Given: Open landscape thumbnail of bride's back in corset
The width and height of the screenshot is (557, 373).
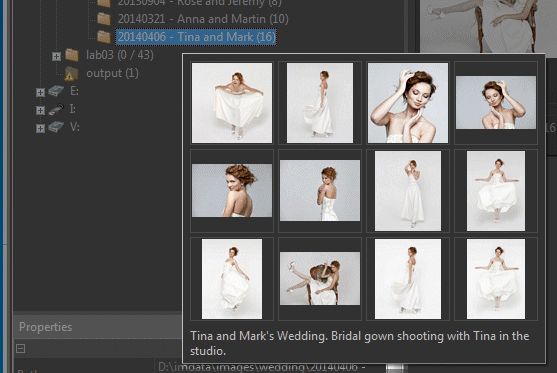Looking at the screenshot, I should (320, 190).
